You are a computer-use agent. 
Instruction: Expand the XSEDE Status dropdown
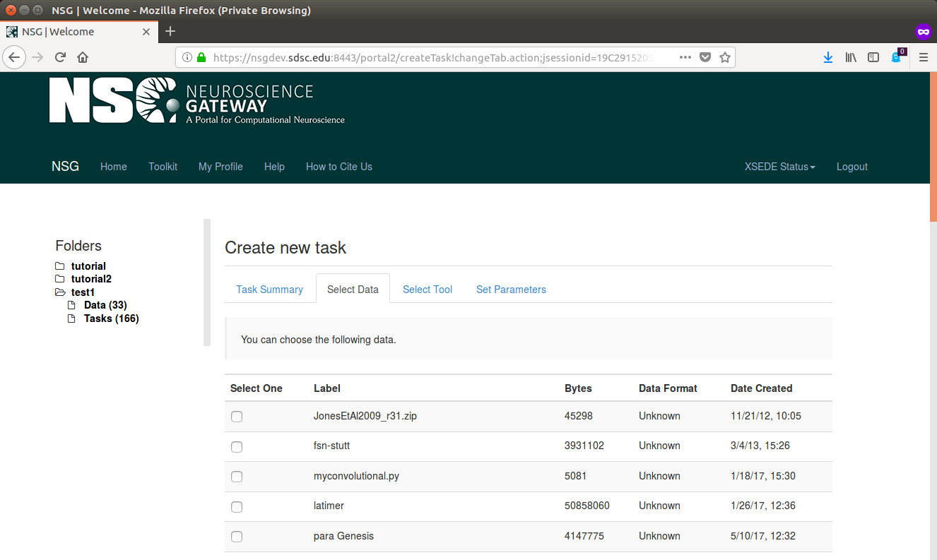coord(779,167)
